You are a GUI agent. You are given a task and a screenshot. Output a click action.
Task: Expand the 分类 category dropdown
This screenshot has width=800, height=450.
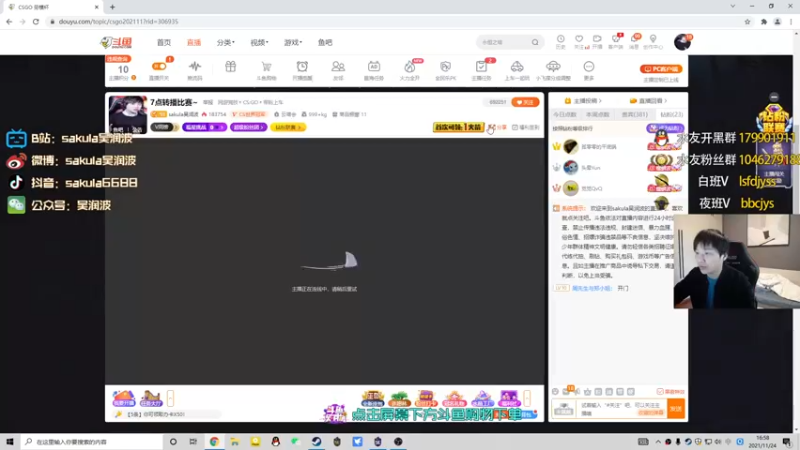226,42
